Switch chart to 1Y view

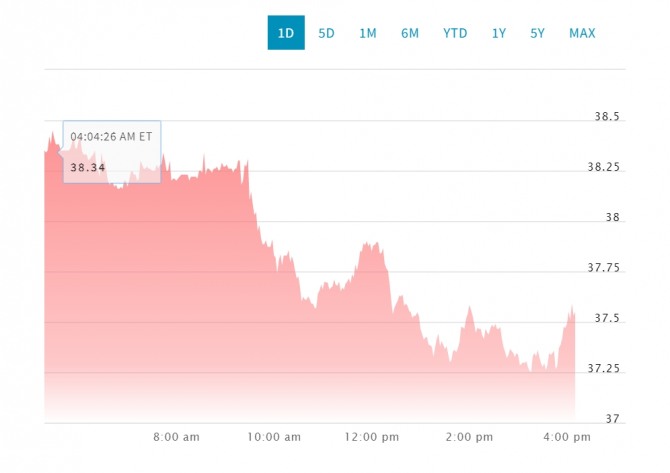[x=499, y=33]
